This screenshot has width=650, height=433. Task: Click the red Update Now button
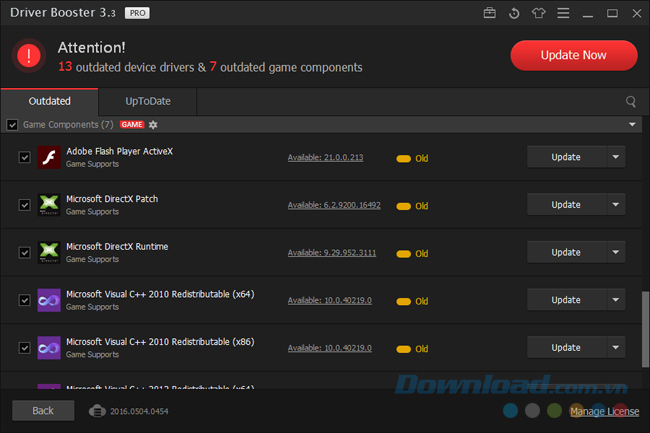[574, 56]
